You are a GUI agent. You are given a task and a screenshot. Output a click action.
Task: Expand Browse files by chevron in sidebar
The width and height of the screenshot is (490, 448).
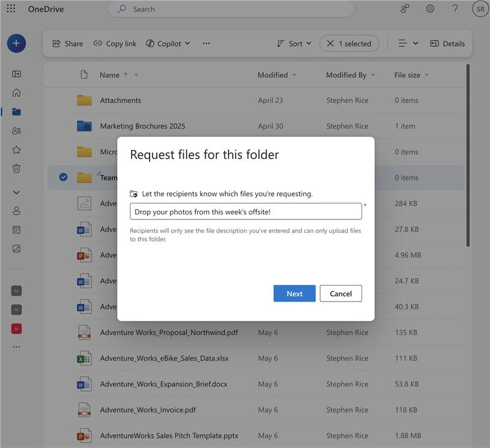pos(17,192)
